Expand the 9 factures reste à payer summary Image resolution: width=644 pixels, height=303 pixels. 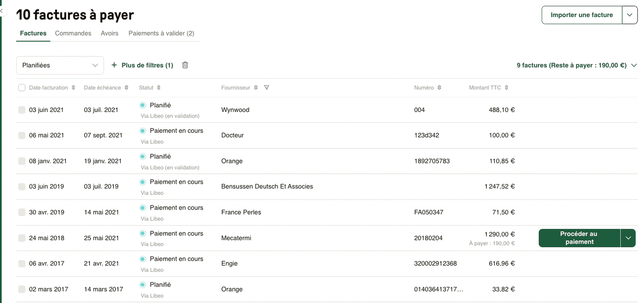click(634, 65)
